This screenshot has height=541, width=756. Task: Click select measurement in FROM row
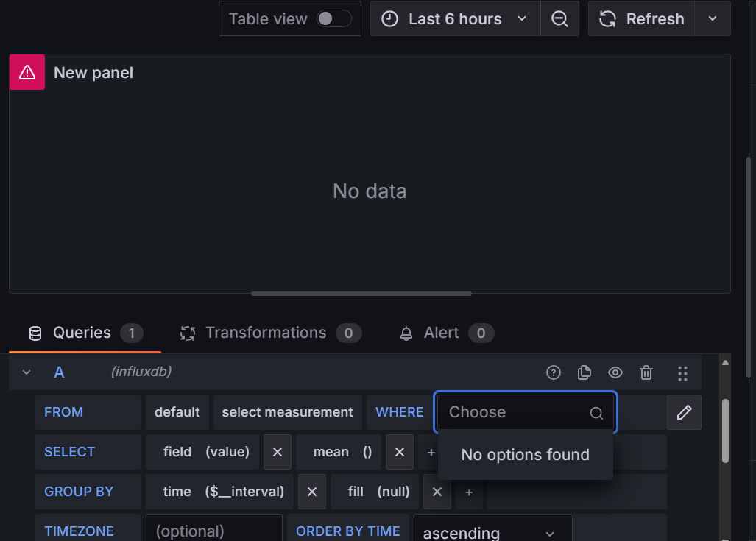(x=287, y=412)
